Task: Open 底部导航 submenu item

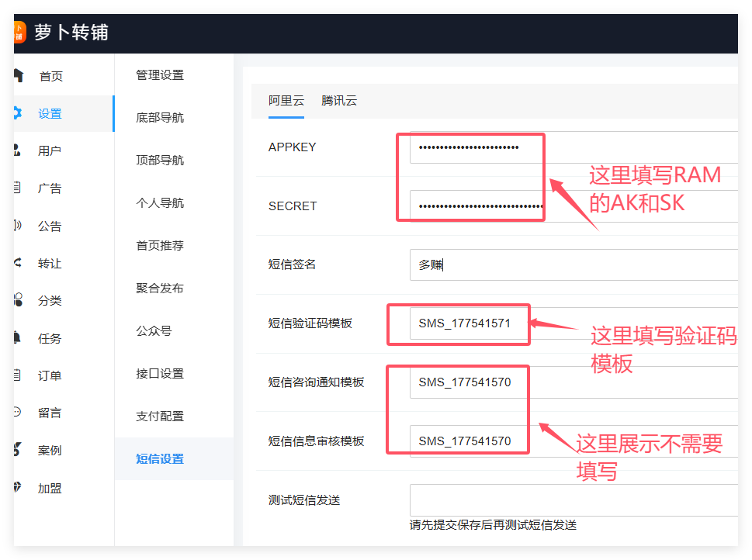Action: click(160, 117)
